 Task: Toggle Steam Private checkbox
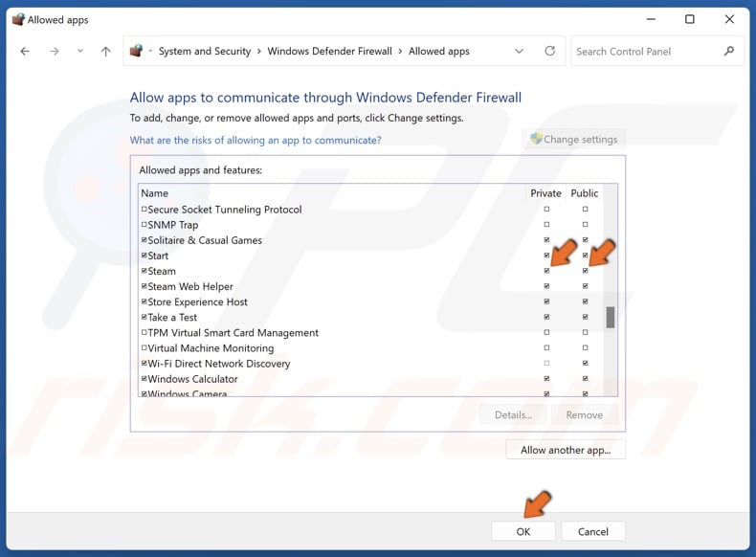546,271
